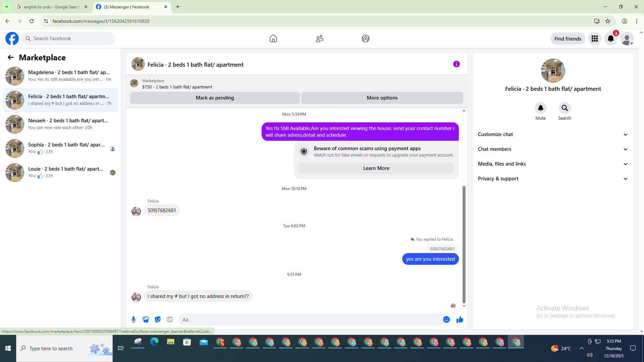Open conversation information for Felicia chat
The height and width of the screenshot is (362, 644).
click(x=457, y=64)
